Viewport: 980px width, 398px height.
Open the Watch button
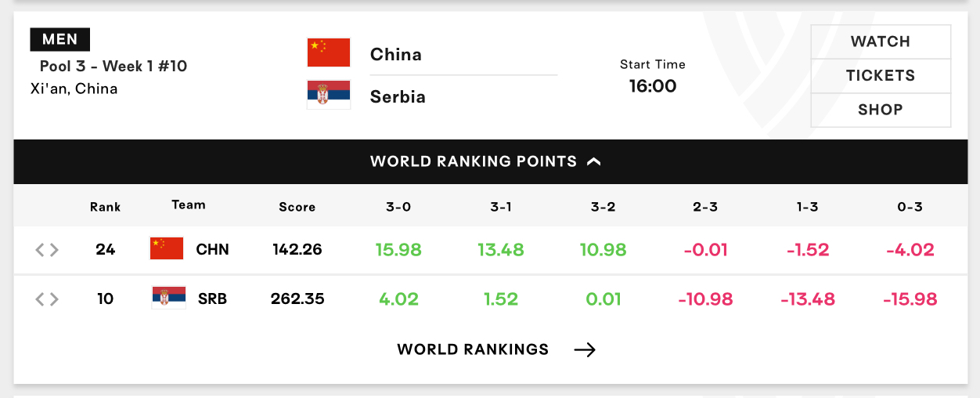pyautogui.click(x=881, y=42)
